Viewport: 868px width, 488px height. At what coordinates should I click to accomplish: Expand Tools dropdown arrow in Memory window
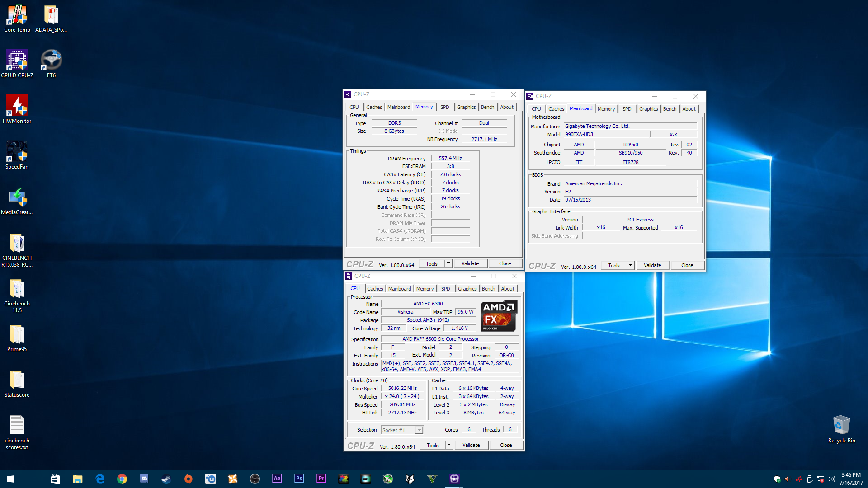[448, 263]
